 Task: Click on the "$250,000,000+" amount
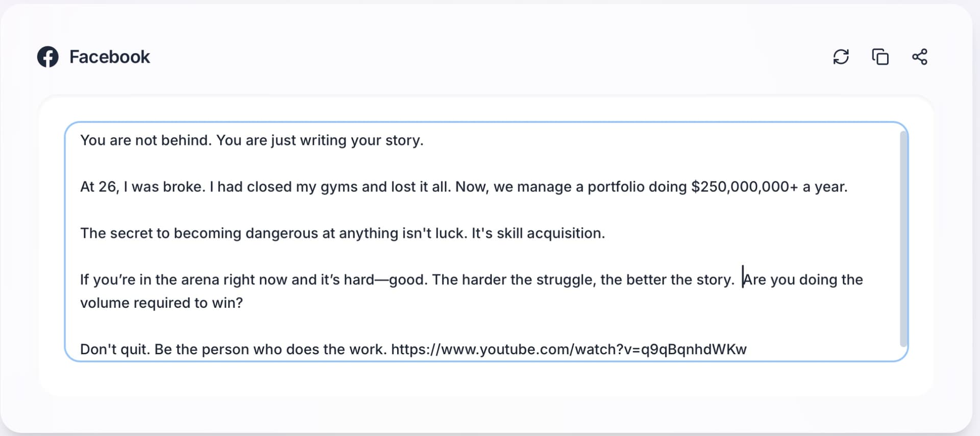coord(744,187)
